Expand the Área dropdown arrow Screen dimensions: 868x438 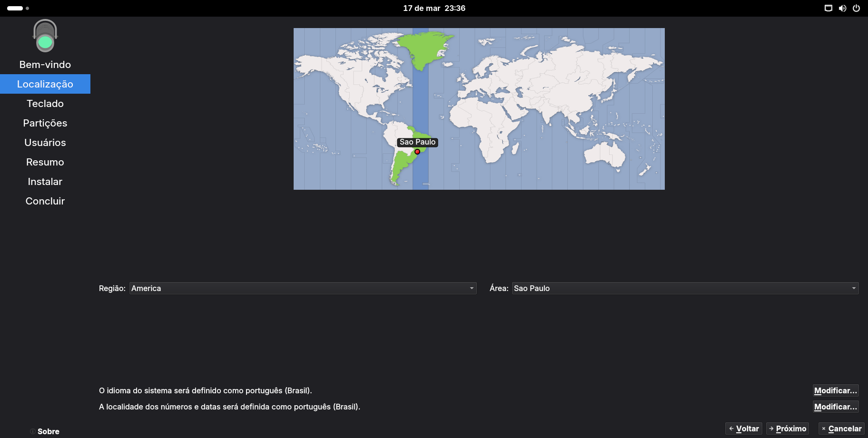tap(854, 288)
